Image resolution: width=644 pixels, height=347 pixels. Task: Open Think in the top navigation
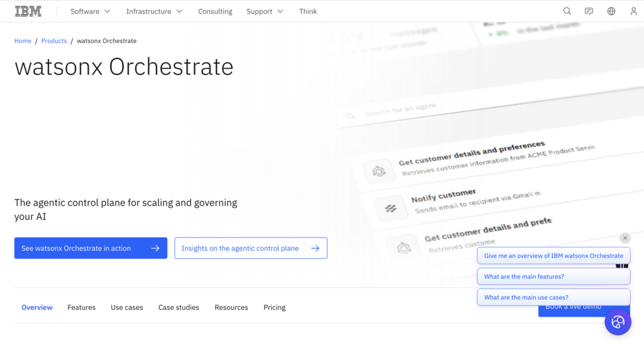click(x=308, y=11)
